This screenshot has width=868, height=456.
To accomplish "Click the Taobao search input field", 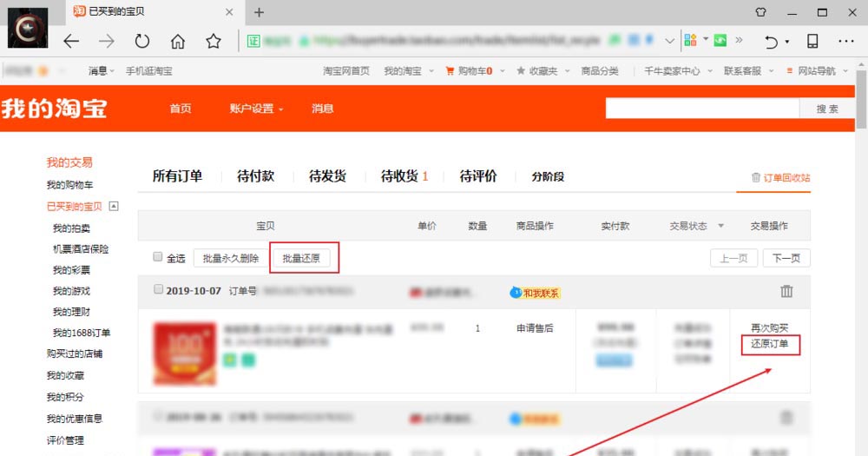I will pos(701,109).
